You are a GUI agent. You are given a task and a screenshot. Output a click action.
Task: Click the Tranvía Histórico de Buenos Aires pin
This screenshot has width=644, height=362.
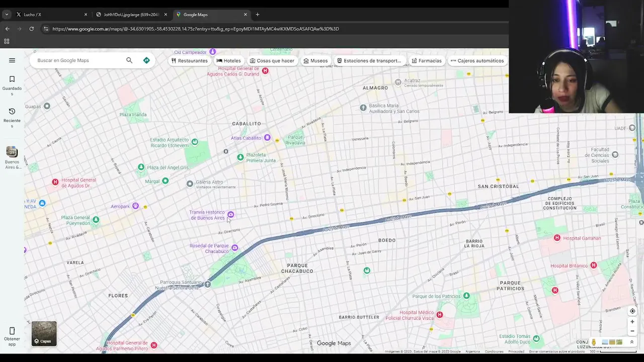click(x=230, y=215)
